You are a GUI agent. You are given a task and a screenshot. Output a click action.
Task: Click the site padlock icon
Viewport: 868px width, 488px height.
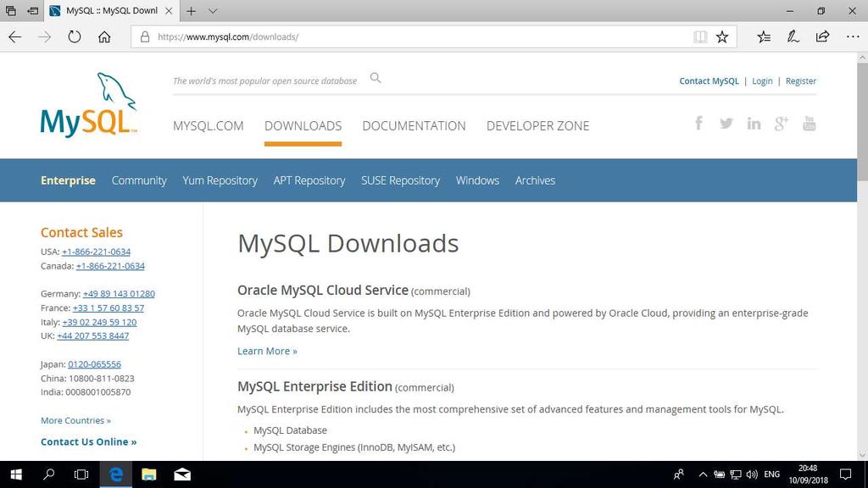click(x=145, y=37)
